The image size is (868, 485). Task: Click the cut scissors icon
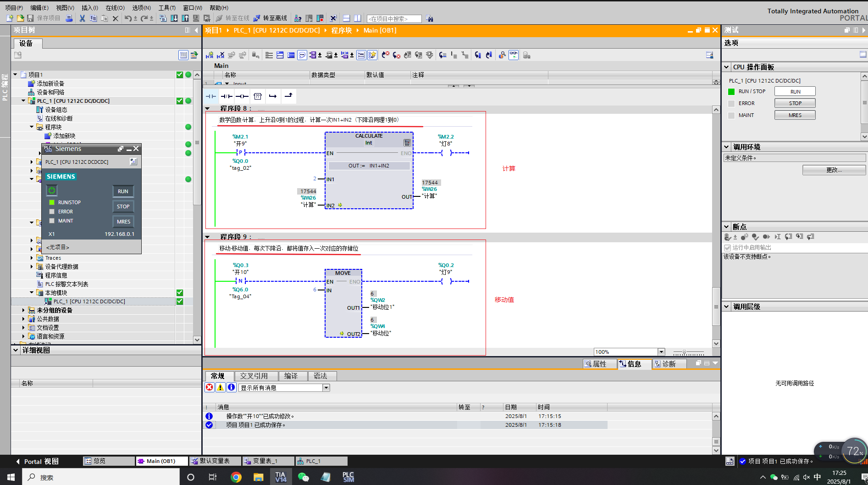coord(82,18)
